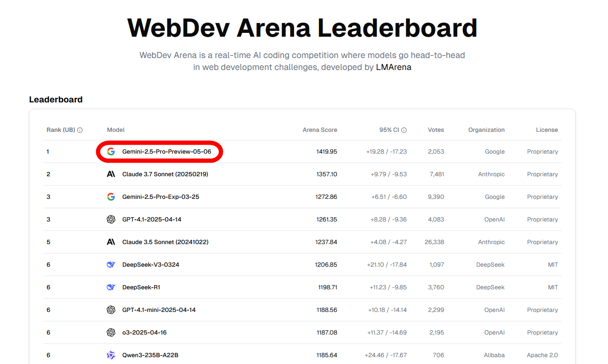
Task: Click the confidence interval +21.10 / -17.84
Action: click(387, 265)
